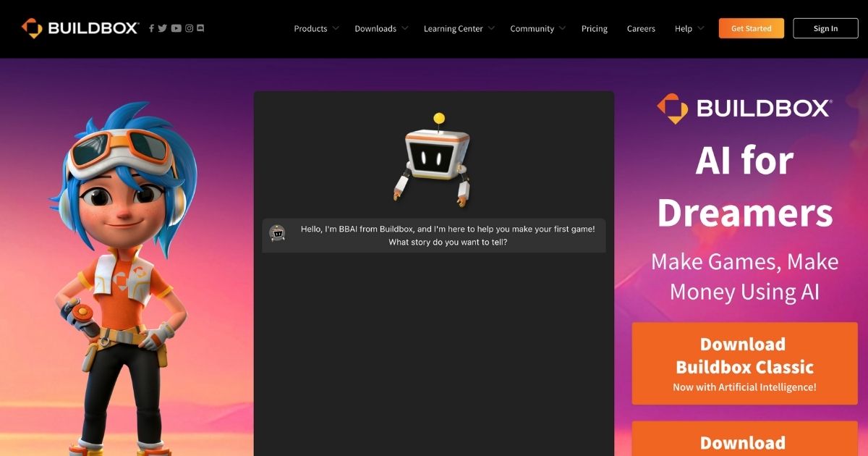The width and height of the screenshot is (868, 456).
Task: Open the Community menu
Action: [x=532, y=29]
